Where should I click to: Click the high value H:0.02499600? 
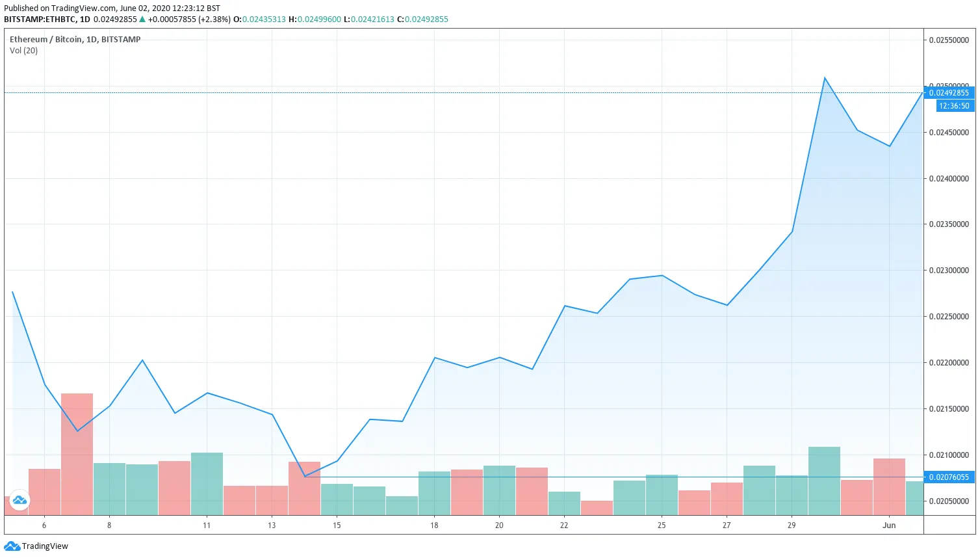tap(315, 20)
